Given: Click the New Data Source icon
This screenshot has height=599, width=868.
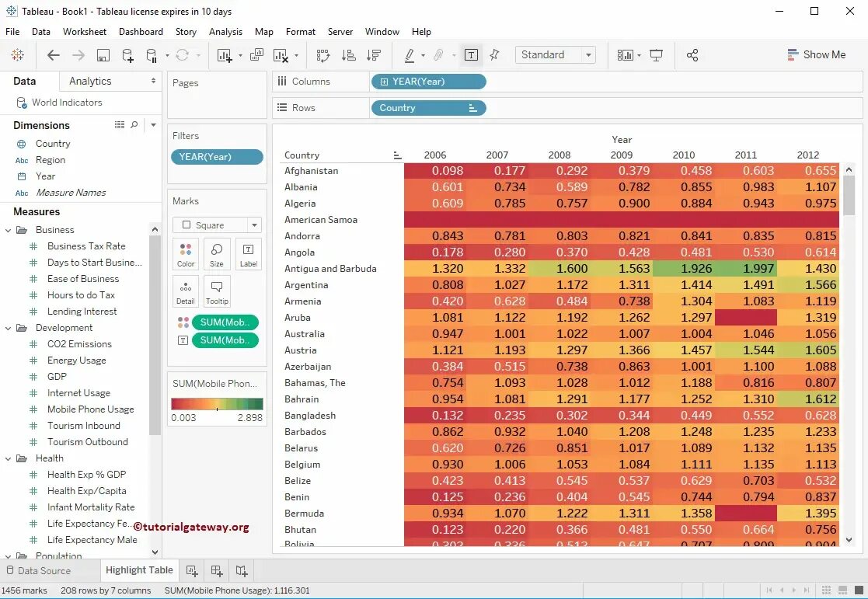Looking at the screenshot, I should coord(128,55).
